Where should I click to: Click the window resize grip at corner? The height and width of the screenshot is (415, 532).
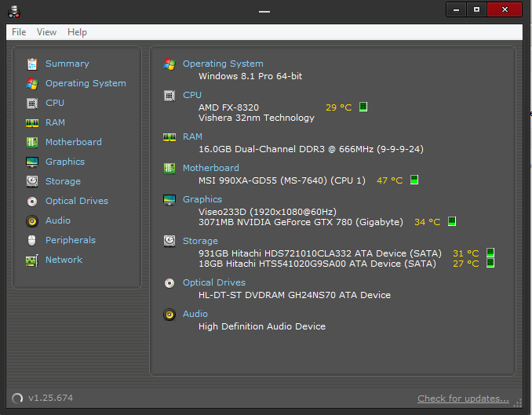pyautogui.click(x=518, y=403)
